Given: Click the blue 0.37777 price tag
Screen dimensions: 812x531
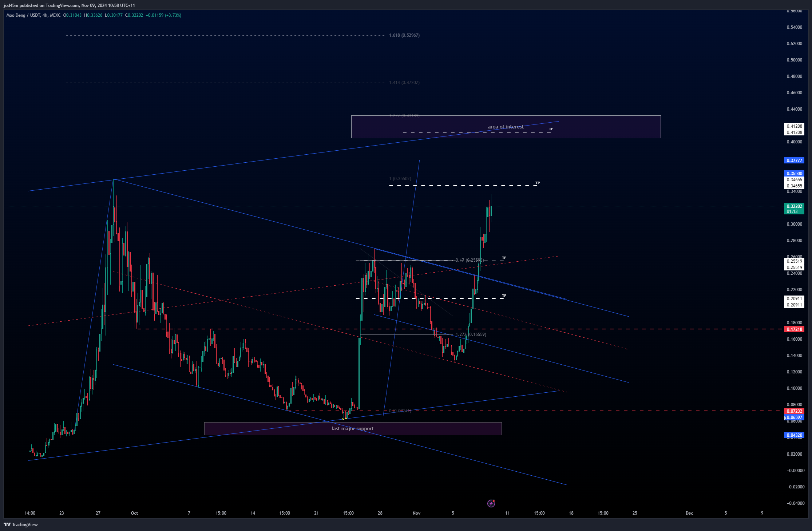Looking at the screenshot, I should [794, 160].
